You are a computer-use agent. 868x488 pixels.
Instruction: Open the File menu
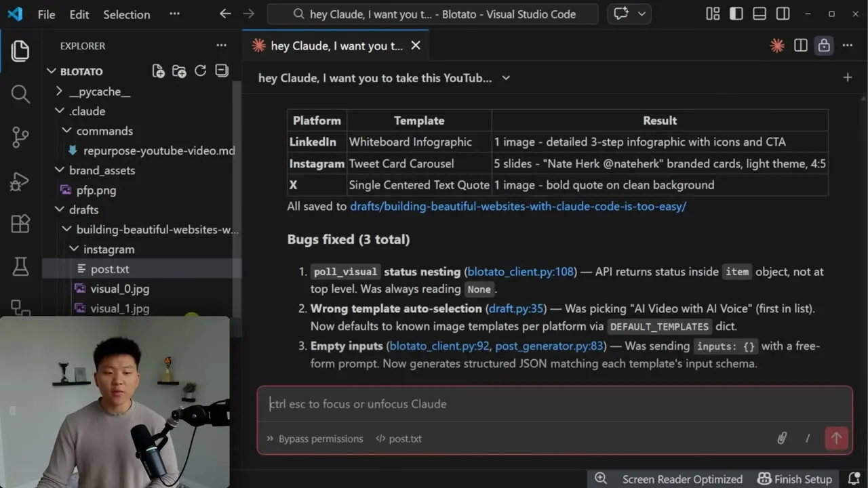click(46, 14)
